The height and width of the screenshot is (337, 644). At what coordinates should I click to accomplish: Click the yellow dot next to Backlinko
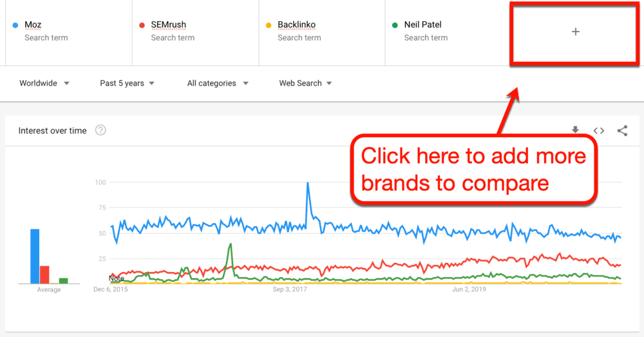click(268, 25)
